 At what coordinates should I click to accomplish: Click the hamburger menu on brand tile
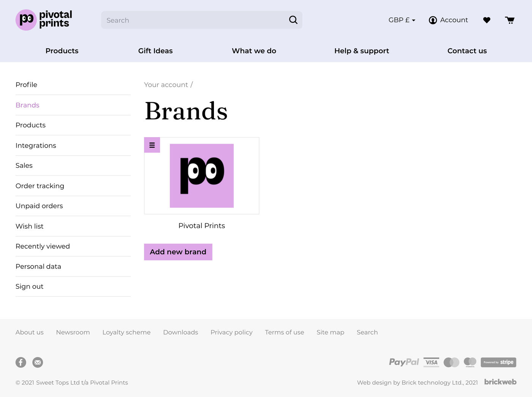coord(152,145)
